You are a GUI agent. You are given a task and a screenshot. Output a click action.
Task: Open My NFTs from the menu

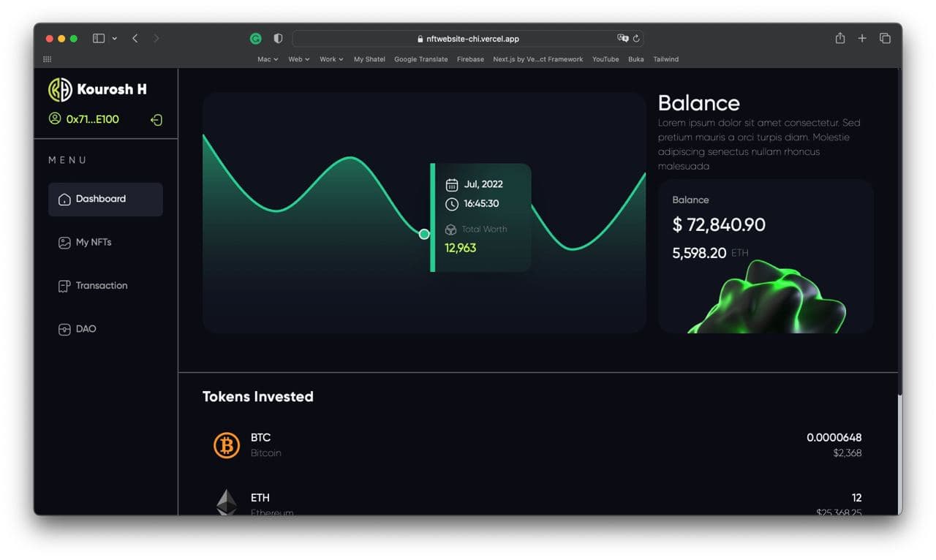93,242
